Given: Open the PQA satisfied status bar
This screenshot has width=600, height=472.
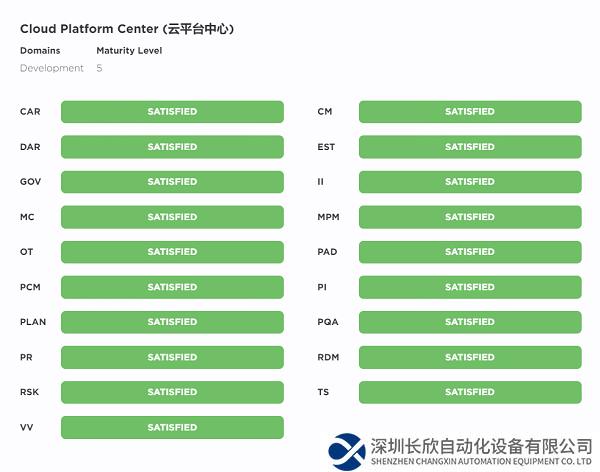Looking at the screenshot, I should tap(470, 322).
